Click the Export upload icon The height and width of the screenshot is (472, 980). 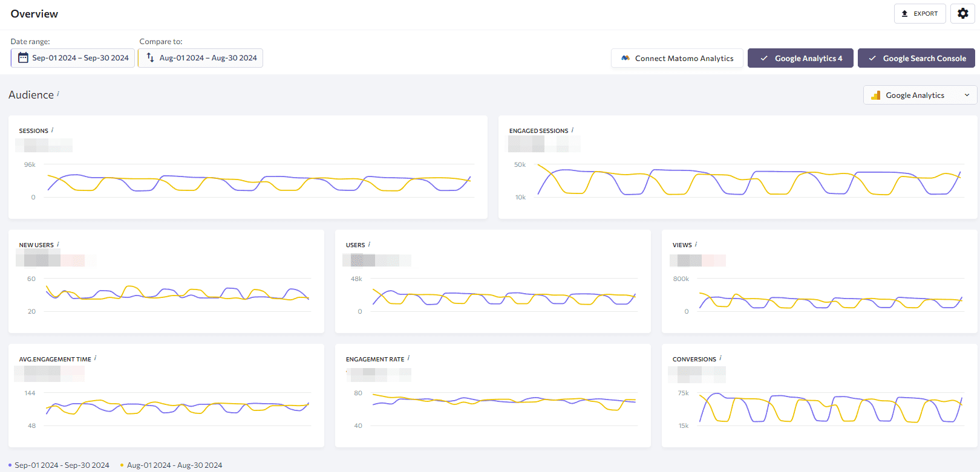[904, 13]
